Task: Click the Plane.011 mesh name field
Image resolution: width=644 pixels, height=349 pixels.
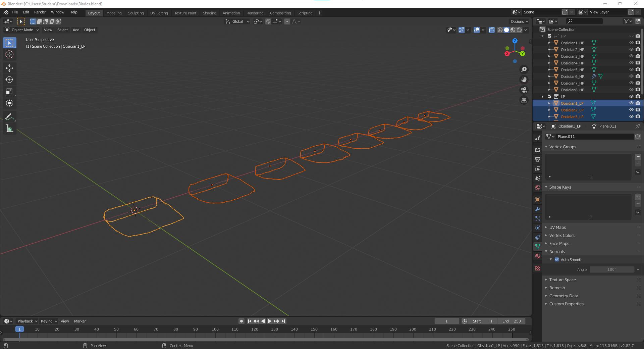Action: point(595,137)
